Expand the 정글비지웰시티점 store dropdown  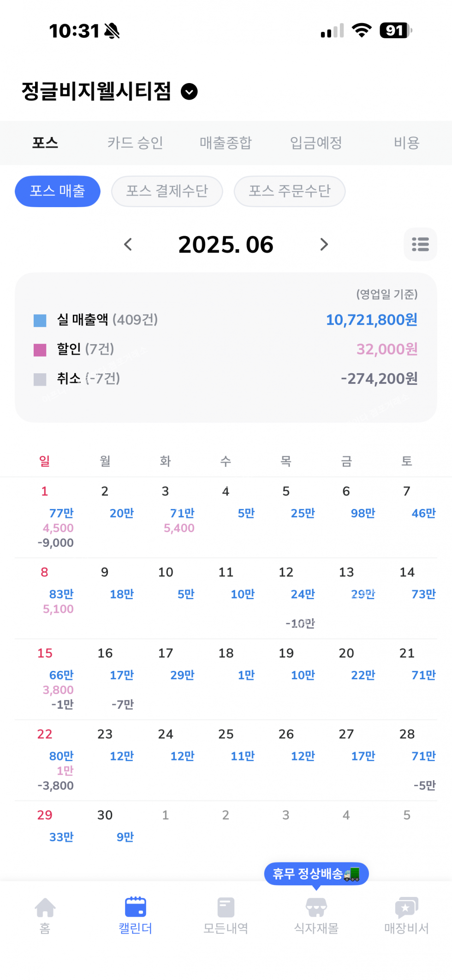click(x=189, y=91)
